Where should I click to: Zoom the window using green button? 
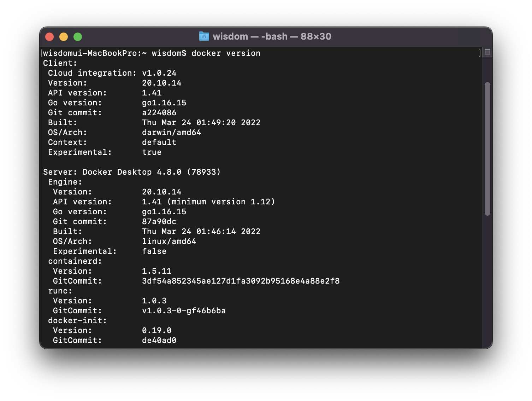tap(78, 37)
